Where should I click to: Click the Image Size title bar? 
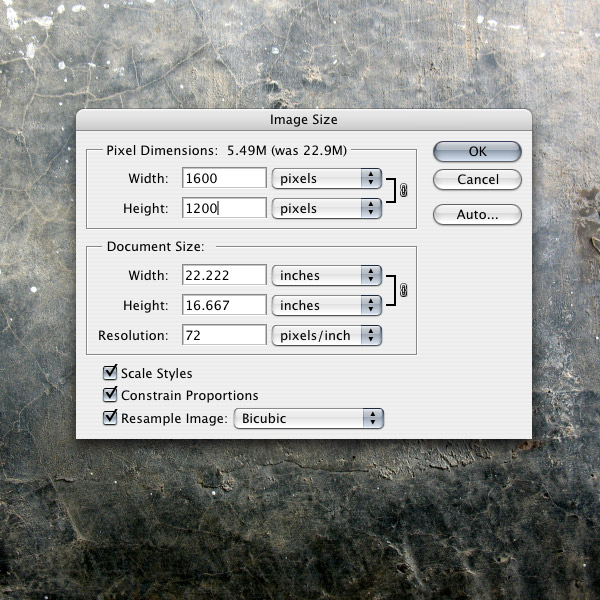(304, 120)
